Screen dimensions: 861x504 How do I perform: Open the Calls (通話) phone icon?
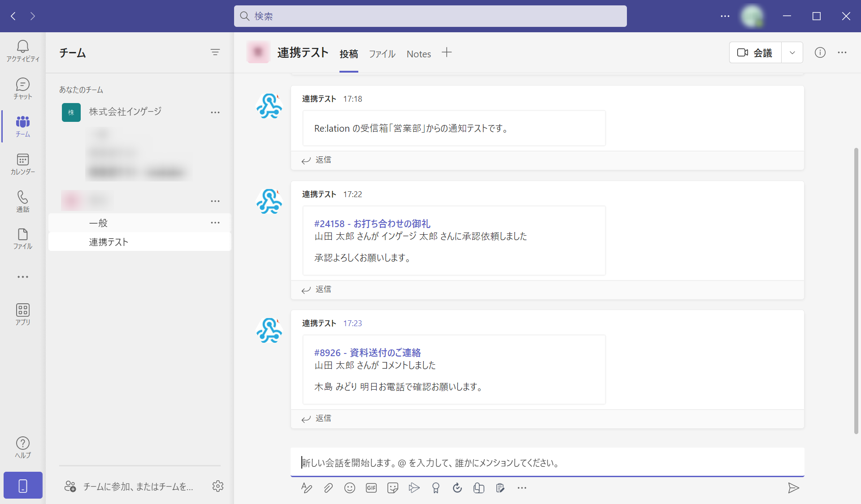pos(23,201)
